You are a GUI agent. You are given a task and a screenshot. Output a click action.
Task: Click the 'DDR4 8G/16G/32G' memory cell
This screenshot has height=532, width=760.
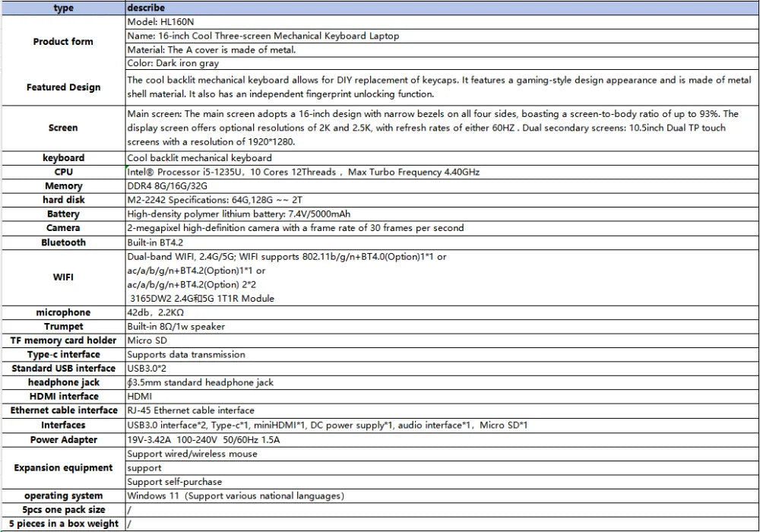[442, 186]
